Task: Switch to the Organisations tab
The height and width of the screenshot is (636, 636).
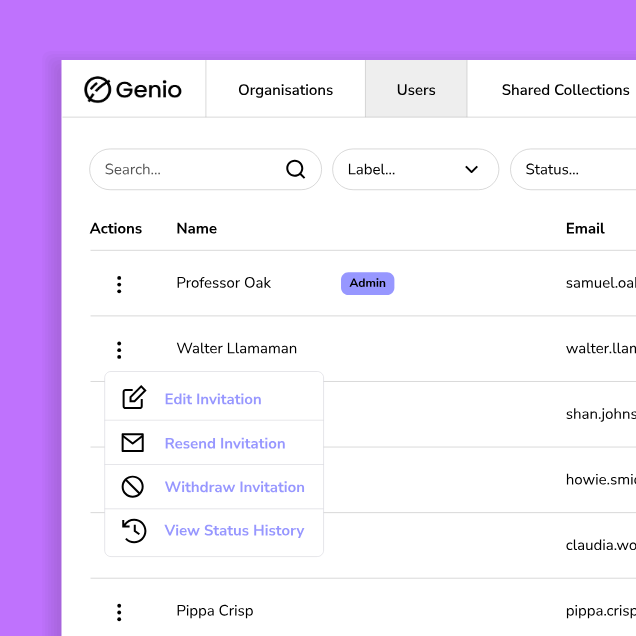Action: (x=285, y=90)
